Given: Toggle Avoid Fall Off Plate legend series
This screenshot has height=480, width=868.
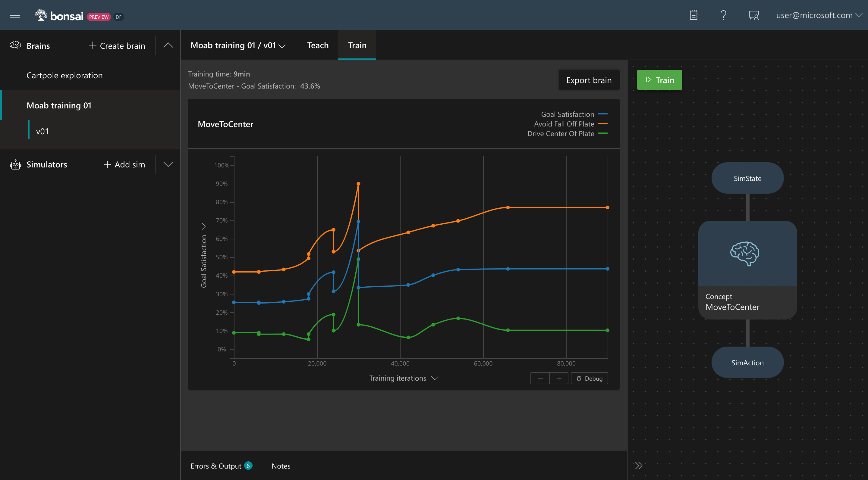Looking at the screenshot, I should point(571,124).
